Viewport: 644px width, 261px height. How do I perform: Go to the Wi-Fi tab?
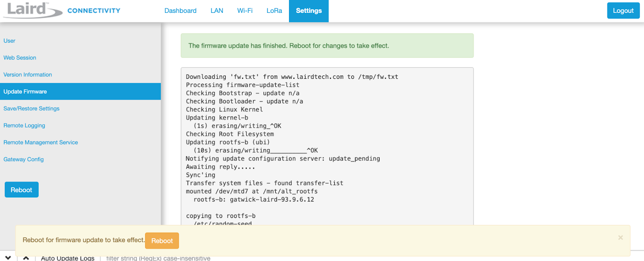245,11
